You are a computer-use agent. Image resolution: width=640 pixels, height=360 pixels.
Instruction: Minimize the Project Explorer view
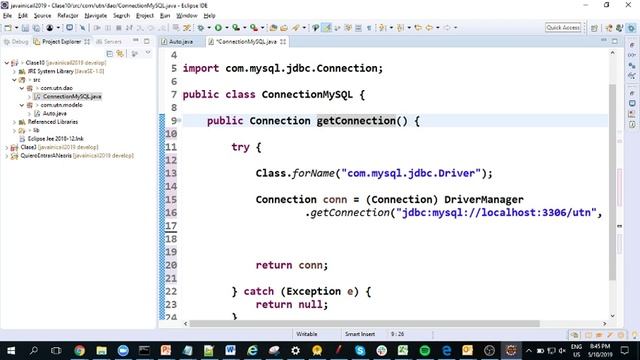click(136, 41)
